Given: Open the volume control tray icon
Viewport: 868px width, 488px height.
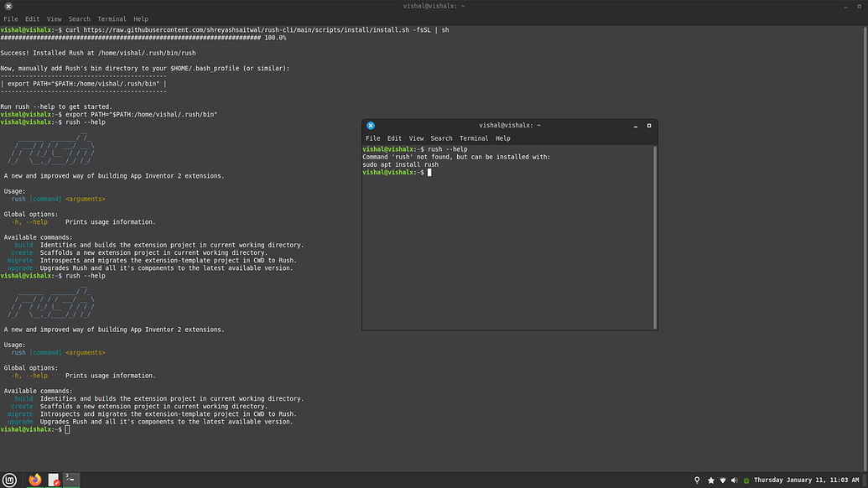Looking at the screenshot, I should click(x=735, y=480).
